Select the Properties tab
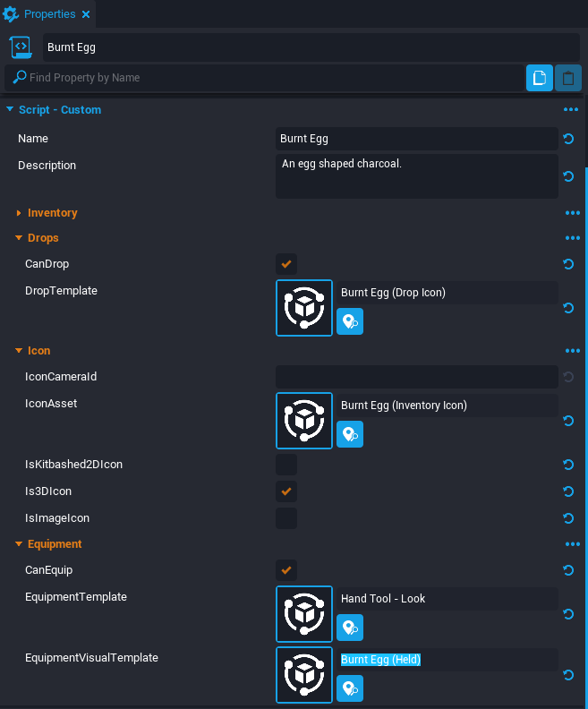Image resolution: width=588 pixels, height=709 pixels. tap(49, 14)
